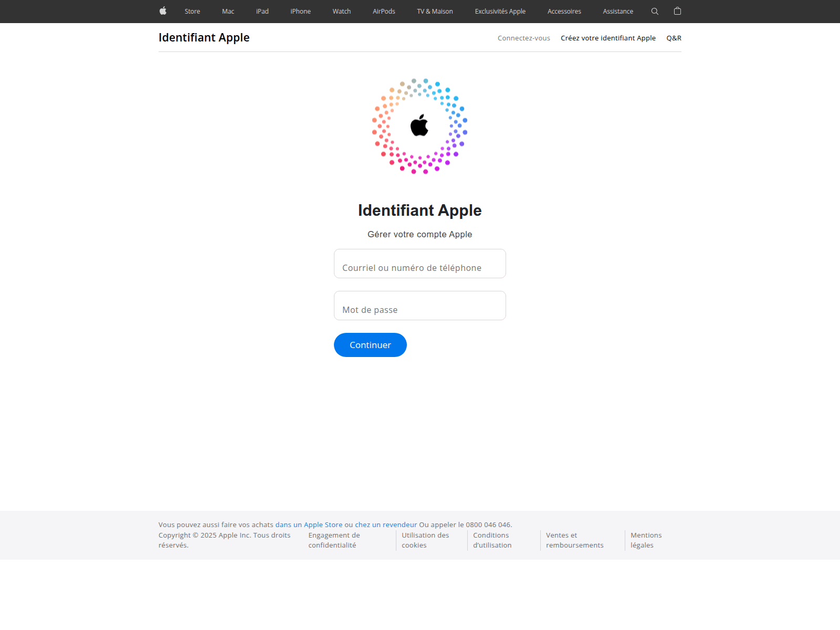The width and height of the screenshot is (840, 630).
Task: Open the iPhone navigation item
Action: click(300, 12)
